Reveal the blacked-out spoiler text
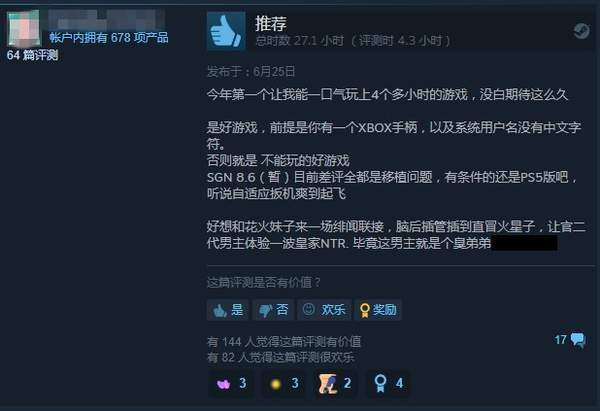This screenshot has width=600, height=411. pos(524,243)
